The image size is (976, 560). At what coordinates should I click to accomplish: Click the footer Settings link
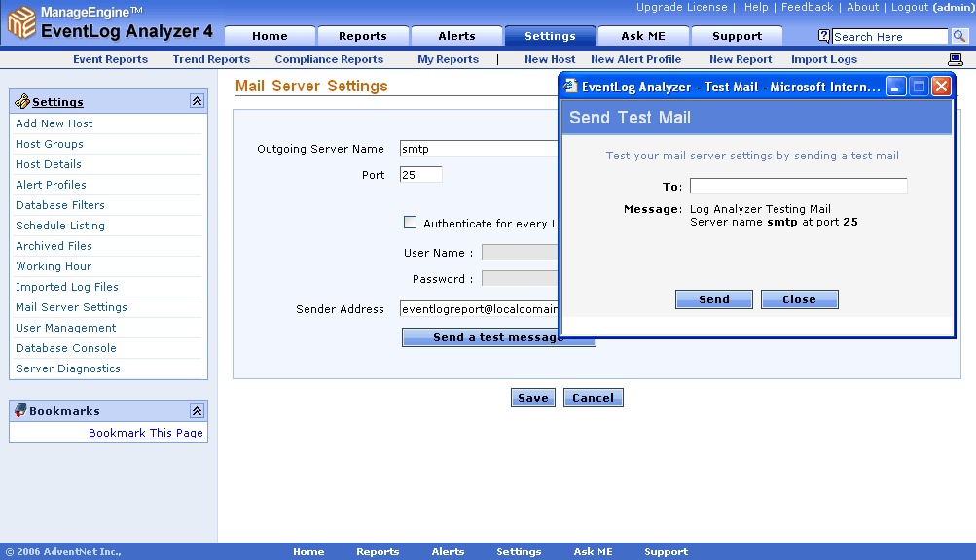point(519,552)
